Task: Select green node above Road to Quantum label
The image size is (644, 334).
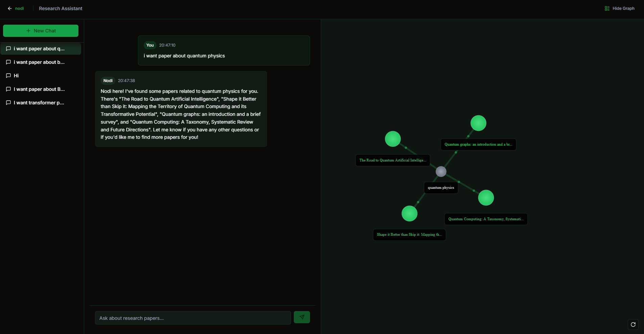Action: [x=392, y=139]
